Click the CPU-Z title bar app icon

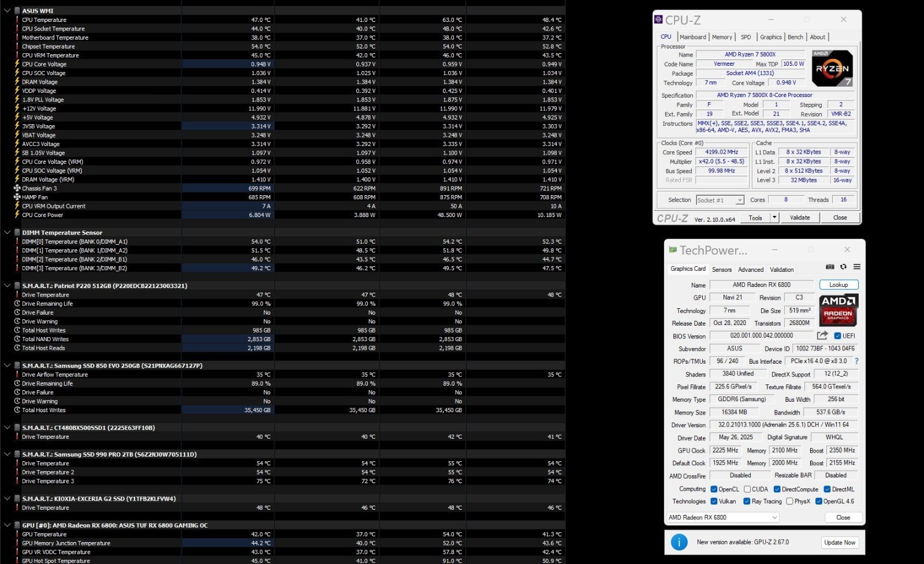coord(658,20)
